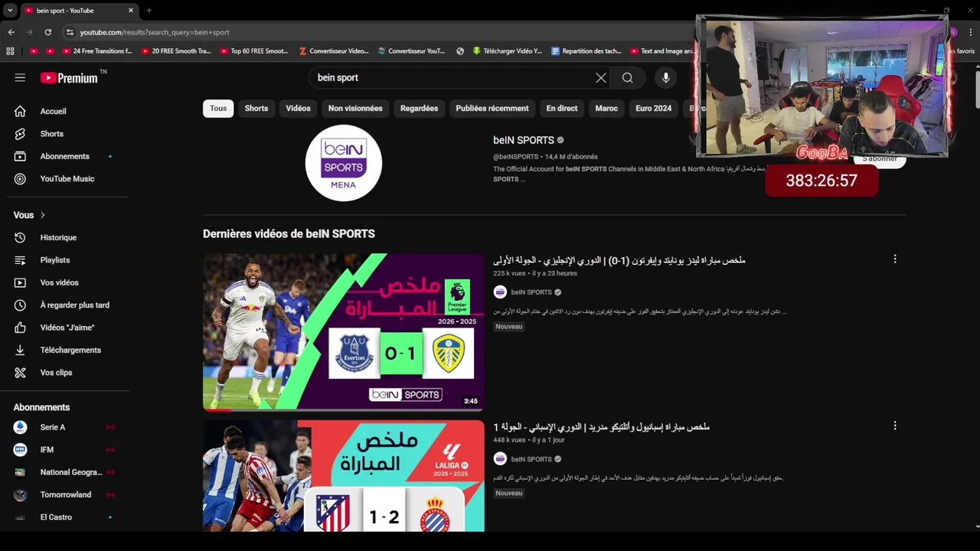
Task: Select the Publiées récemment filter chip
Action: click(492, 109)
